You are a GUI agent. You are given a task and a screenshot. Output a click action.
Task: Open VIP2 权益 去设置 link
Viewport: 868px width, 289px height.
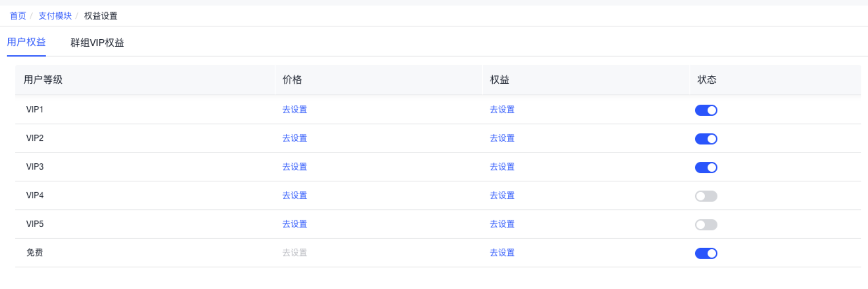[x=502, y=138]
